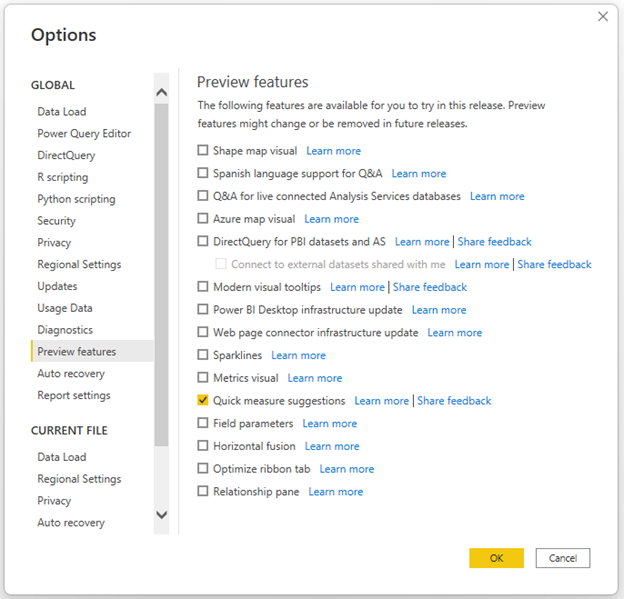Cancel the Options dialog
Image resolution: width=624 pixels, height=599 pixels.
pos(562,558)
